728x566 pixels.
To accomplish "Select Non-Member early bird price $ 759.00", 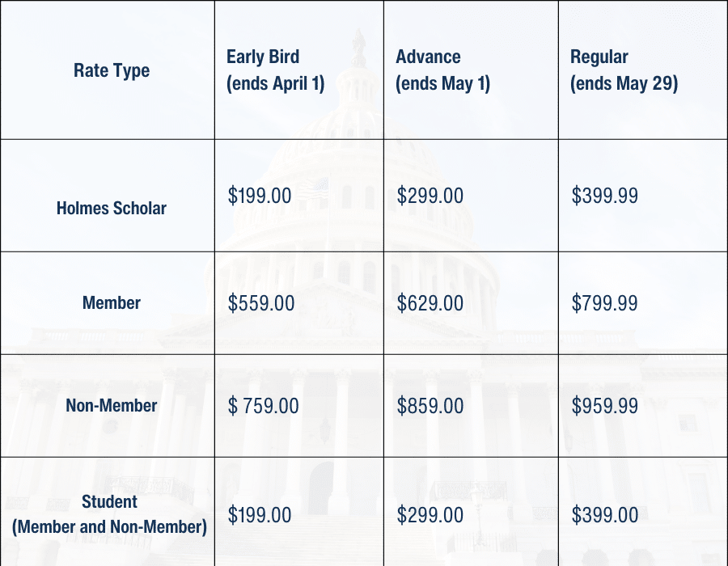I will coord(263,405).
